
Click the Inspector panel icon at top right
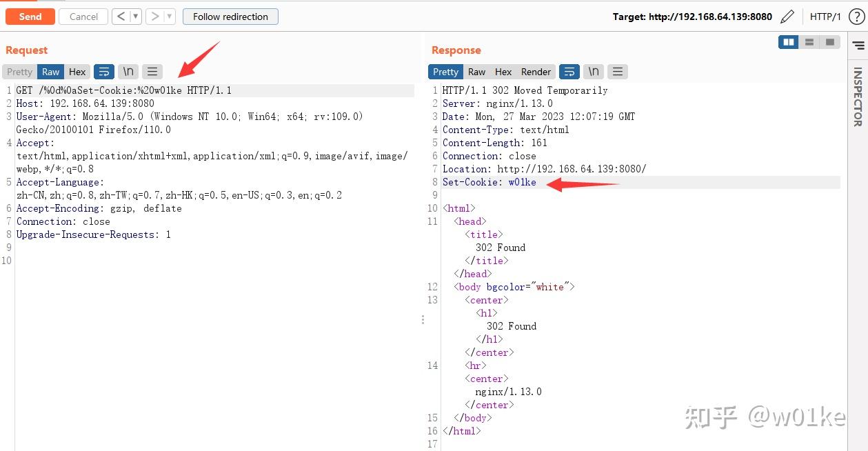pos(858,46)
